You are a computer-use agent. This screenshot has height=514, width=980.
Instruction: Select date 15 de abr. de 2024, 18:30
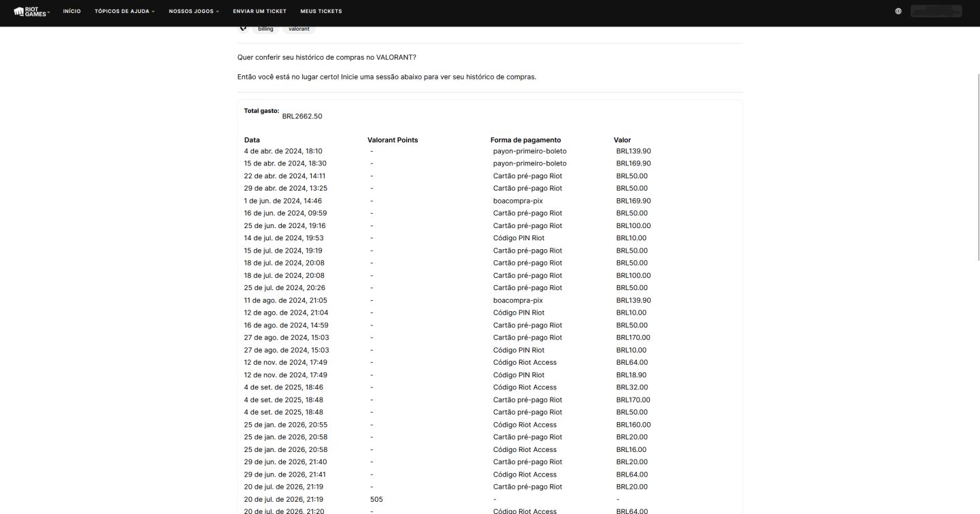(x=285, y=163)
